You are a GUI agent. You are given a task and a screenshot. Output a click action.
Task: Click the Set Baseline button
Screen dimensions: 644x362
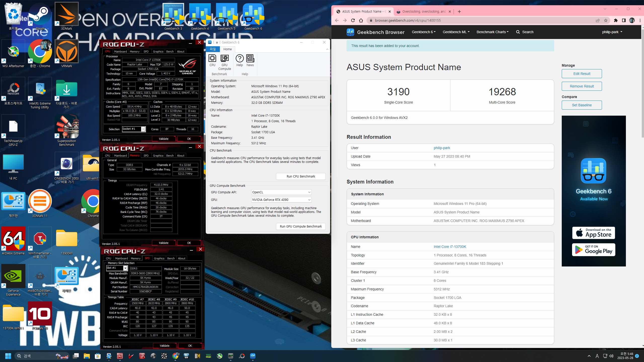coord(582,105)
